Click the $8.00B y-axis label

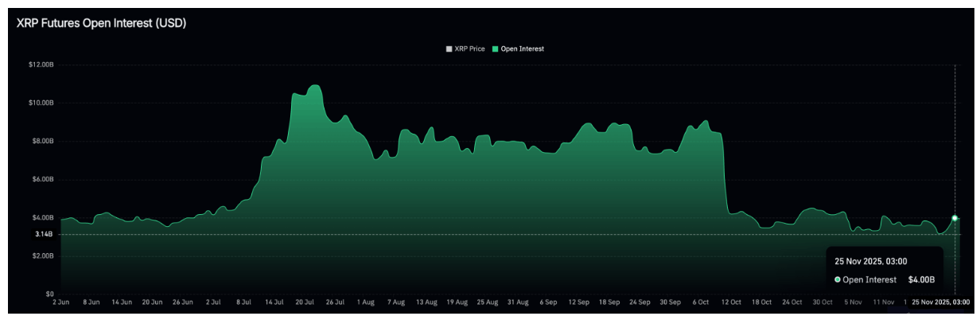point(43,141)
